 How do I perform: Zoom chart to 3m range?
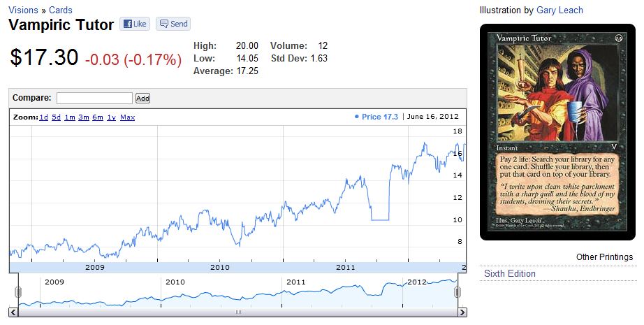pos(84,117)
